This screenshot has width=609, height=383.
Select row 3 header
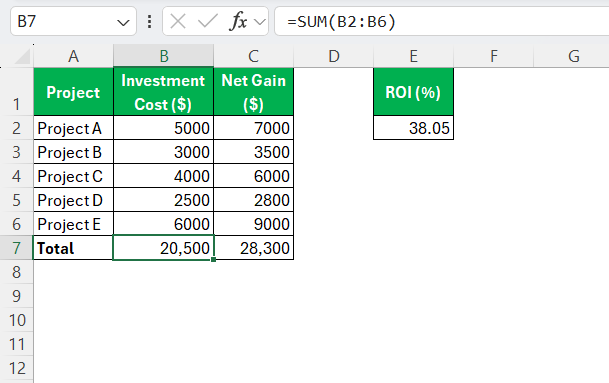pos(16,152)
